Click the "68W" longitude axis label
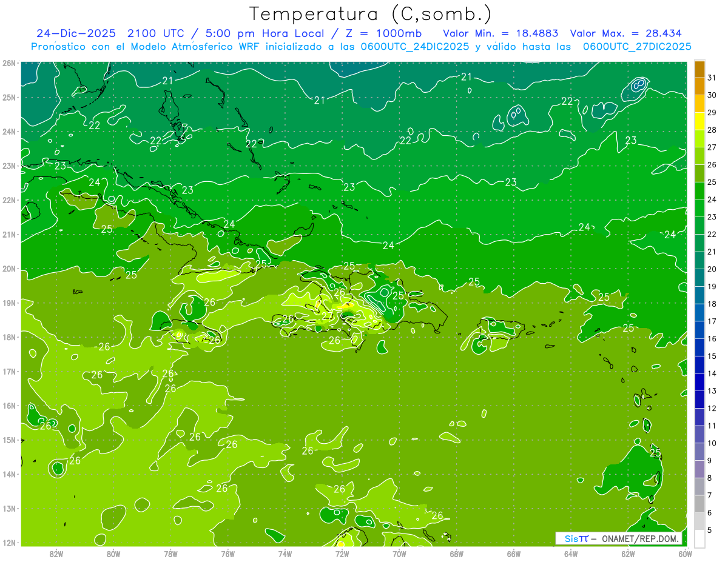 [x=457, y=554]
